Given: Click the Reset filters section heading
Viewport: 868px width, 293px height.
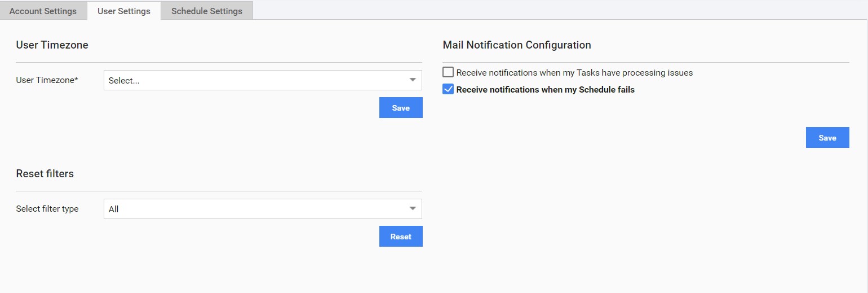Looking at the screenshot, I should pos(45,174).
